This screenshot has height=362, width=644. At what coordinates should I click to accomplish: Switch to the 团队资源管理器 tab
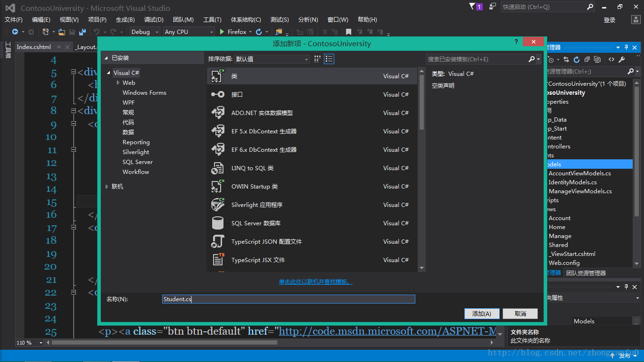click(586, 273)
